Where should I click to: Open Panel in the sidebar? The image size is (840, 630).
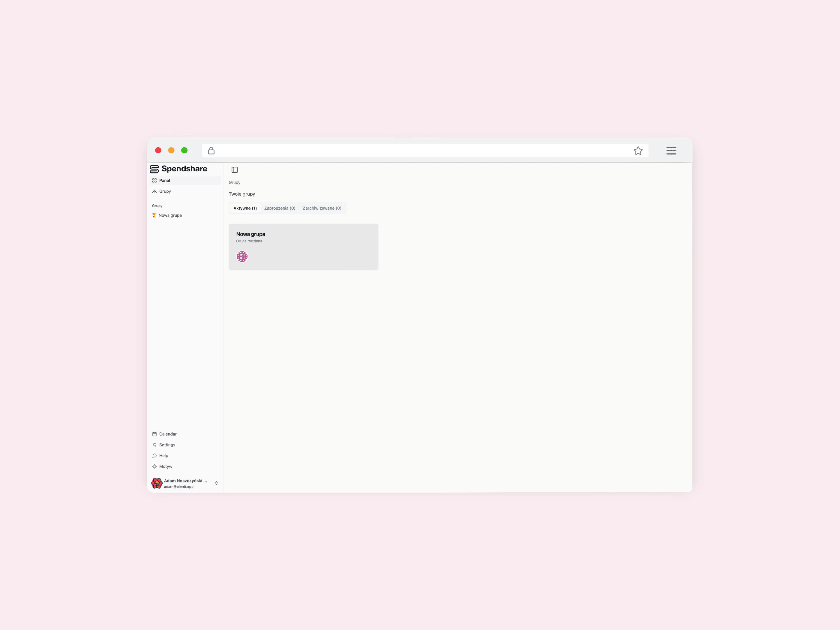[x=185, y=180]
